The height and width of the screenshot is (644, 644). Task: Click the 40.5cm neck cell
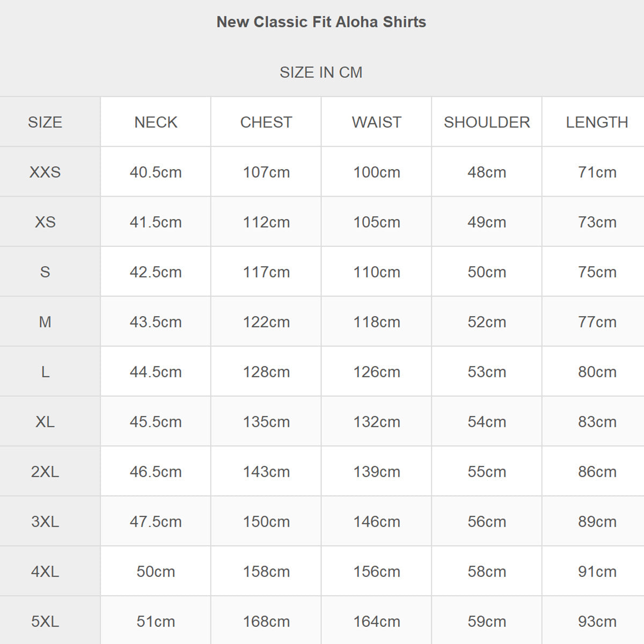pyautogui.click(x=156, y=172)
